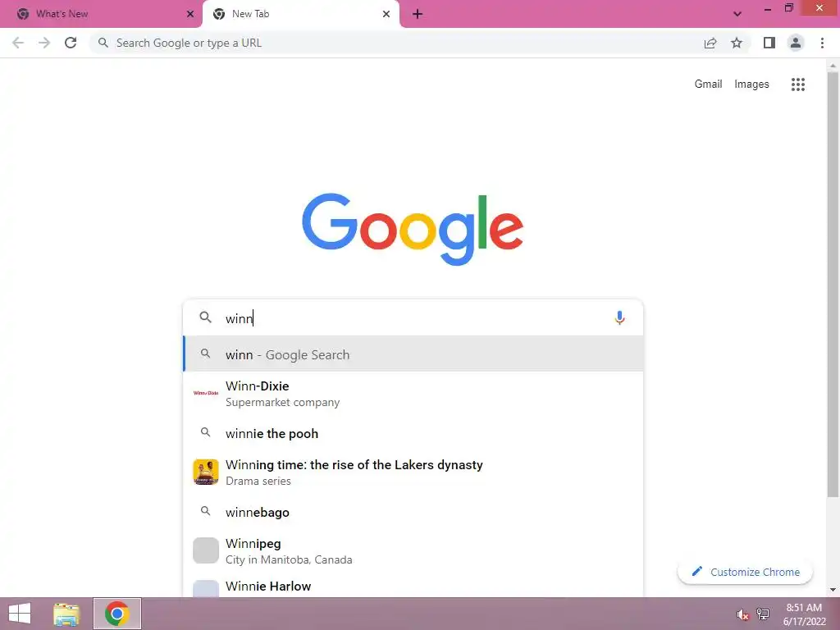
Task: Open File Explorer from the taskbar
Action: 66,614
